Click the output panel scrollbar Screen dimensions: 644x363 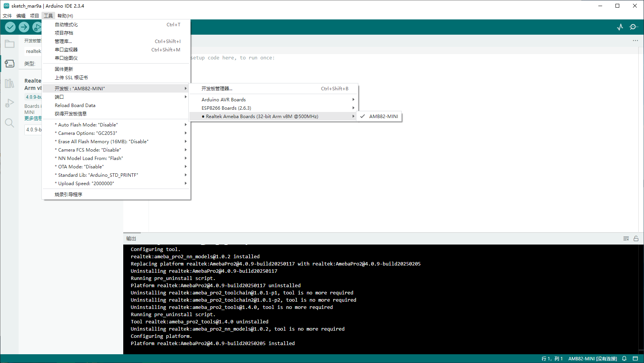tap(641, 299)
